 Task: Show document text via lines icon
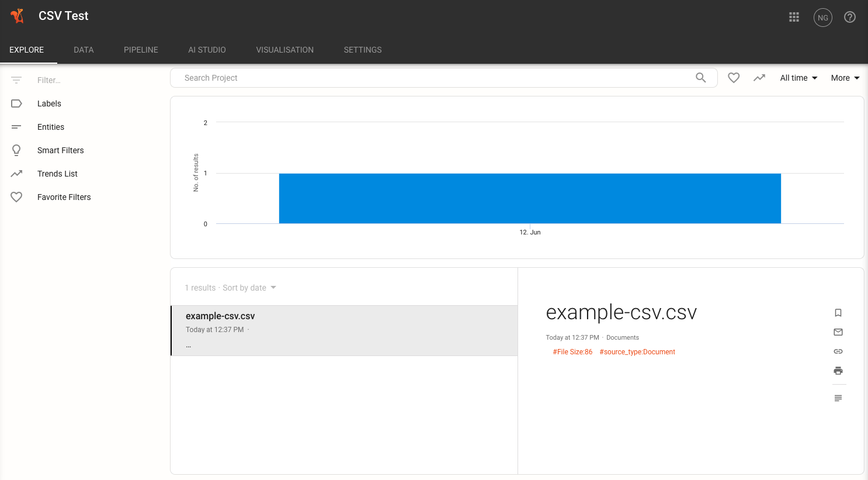838,398
